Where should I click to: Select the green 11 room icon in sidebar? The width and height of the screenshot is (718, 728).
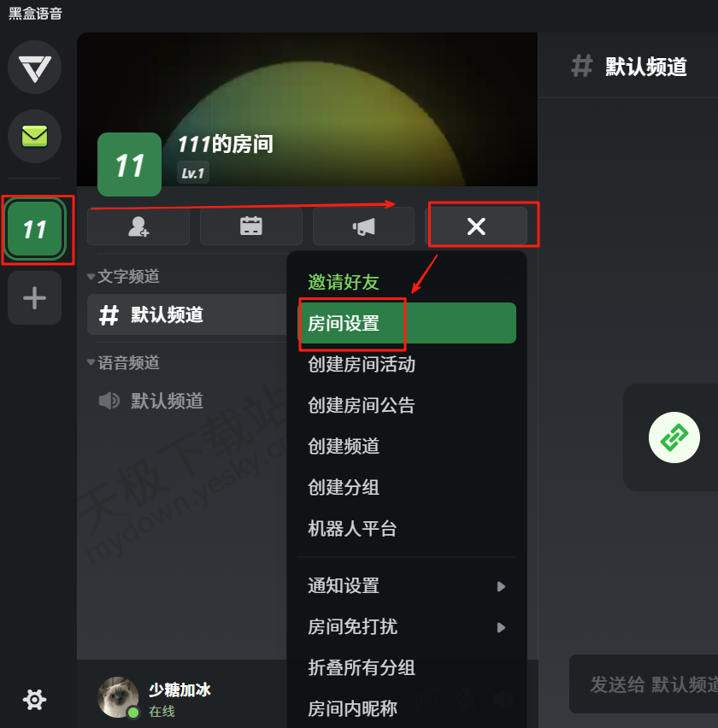(35, 229)
